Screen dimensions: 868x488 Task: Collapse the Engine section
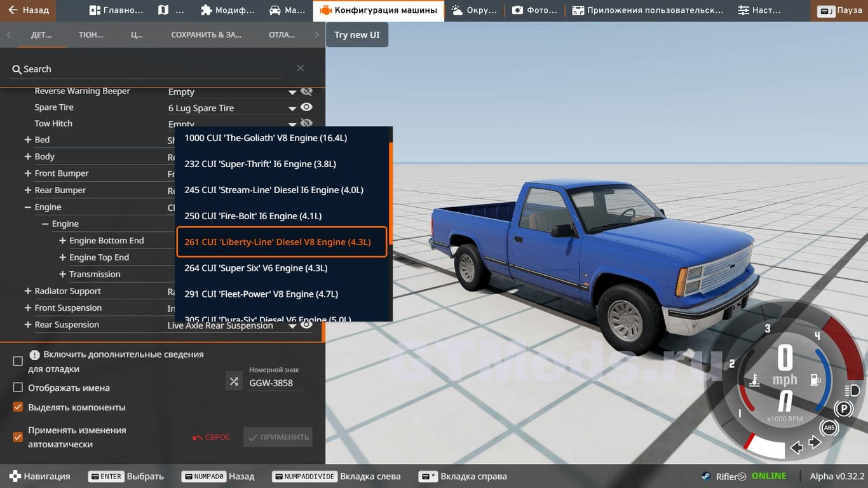click(27, 207)
